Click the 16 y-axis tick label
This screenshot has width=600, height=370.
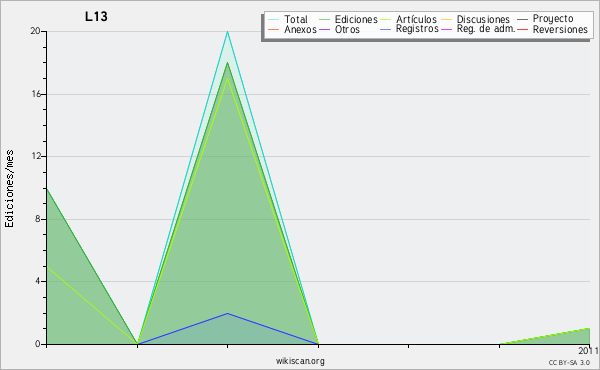pos(36,94)
